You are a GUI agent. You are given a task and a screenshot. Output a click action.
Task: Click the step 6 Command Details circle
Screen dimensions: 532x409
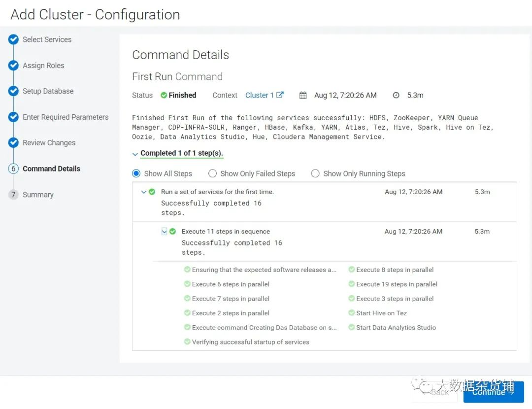pyautogui.click(x=13, y=169)
